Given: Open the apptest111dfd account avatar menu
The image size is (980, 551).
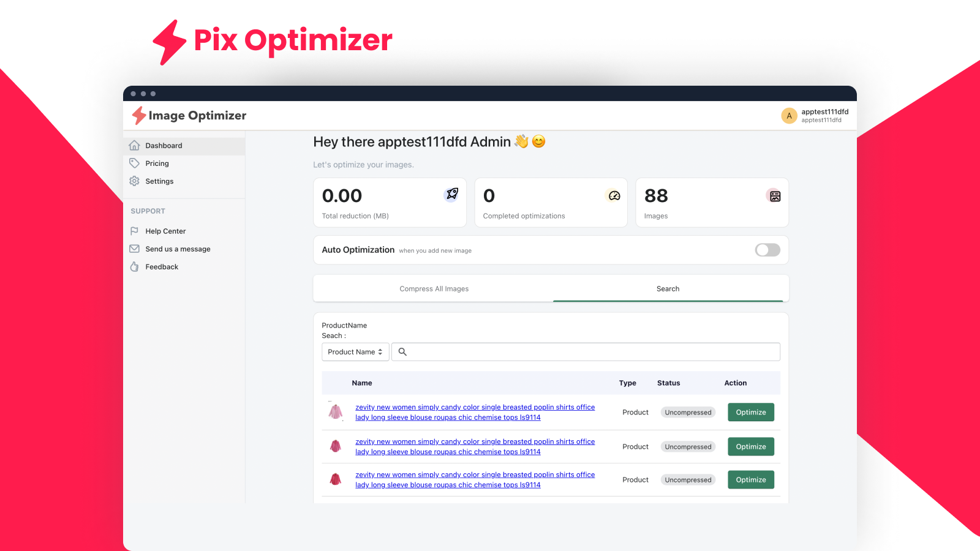Looking at the screenshot, I should coord(789,116).
